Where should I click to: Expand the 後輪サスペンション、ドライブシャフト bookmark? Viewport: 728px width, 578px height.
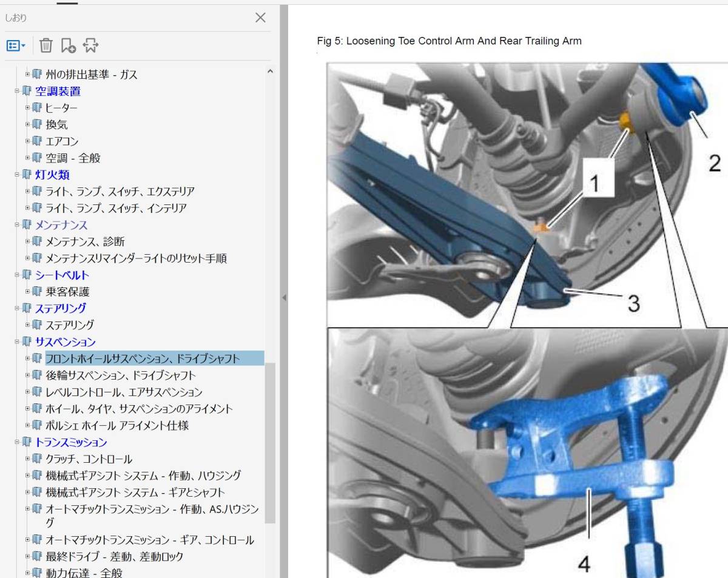(x=27, y=375)
